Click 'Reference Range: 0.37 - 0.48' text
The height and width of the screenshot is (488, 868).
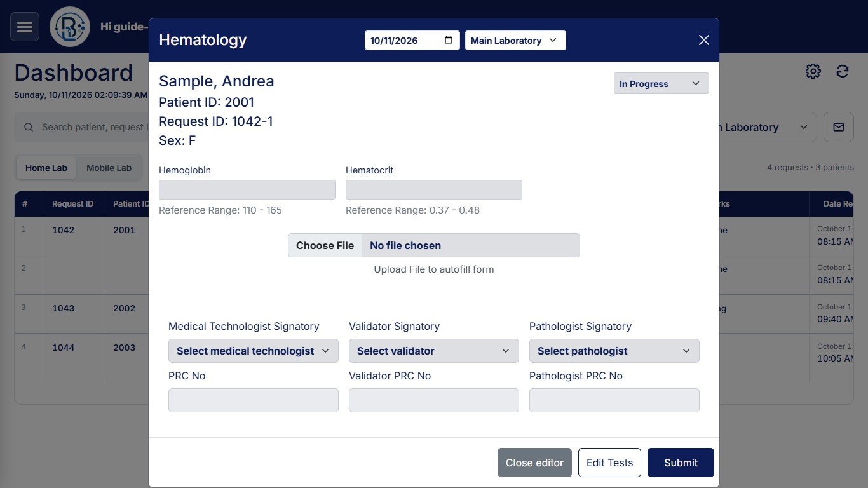[x=412, y=210]
